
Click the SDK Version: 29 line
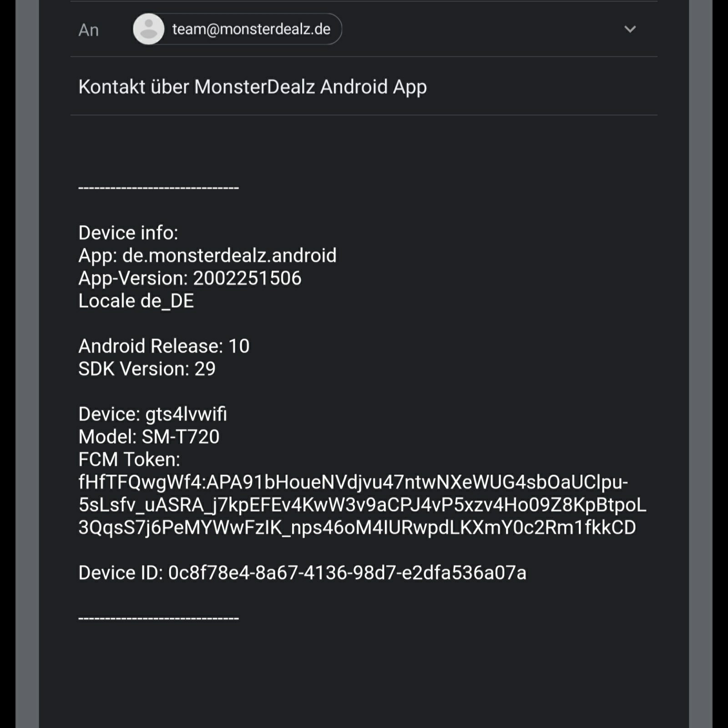click(x=147, y=369)
